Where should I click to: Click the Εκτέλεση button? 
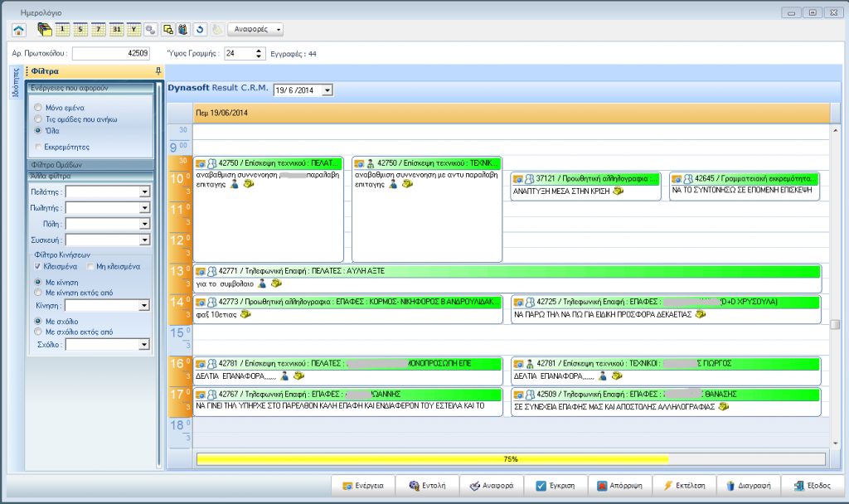point(684,486)
